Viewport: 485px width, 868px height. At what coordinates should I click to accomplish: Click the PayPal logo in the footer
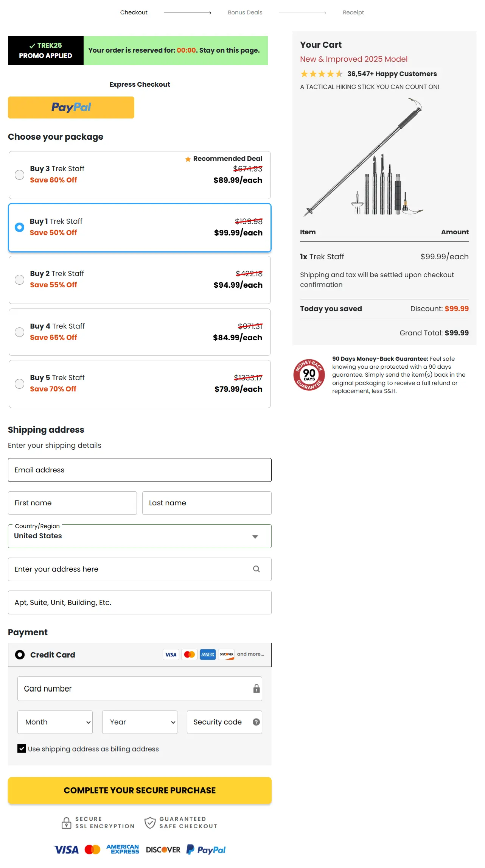coord(206,850)
